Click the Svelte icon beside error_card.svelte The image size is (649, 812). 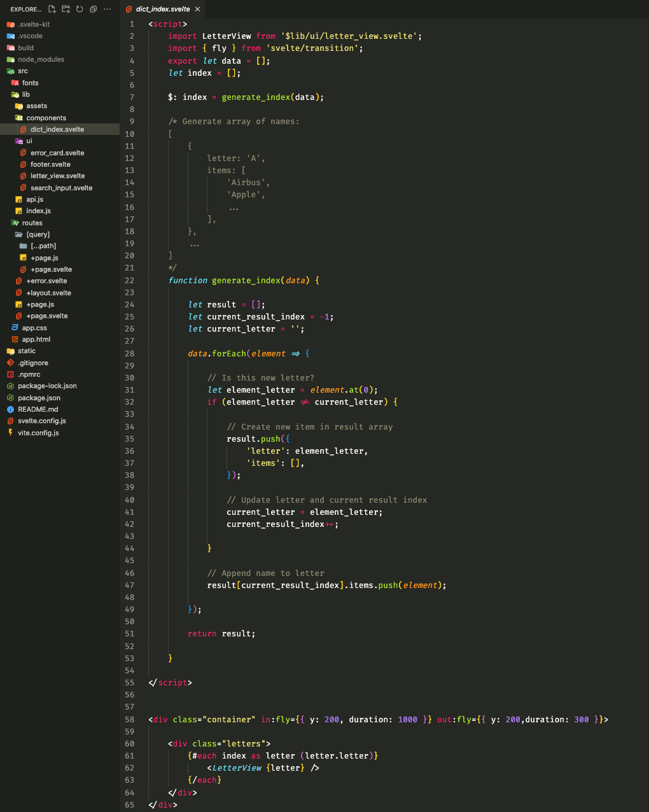(x=23, y=153)
